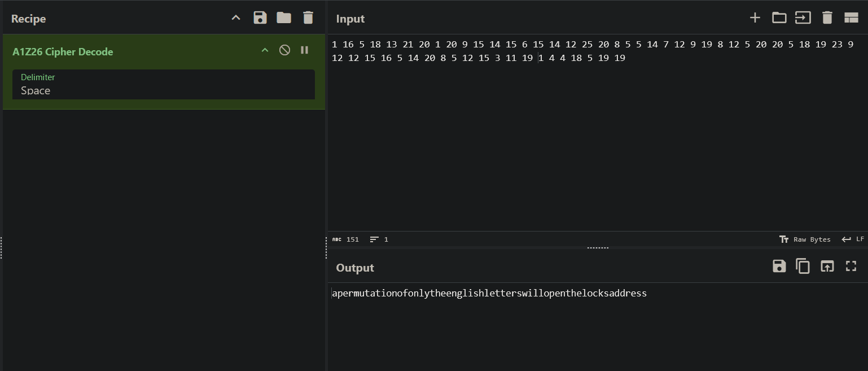Open folder as input
868x371 pixels.
coord(779,18)
